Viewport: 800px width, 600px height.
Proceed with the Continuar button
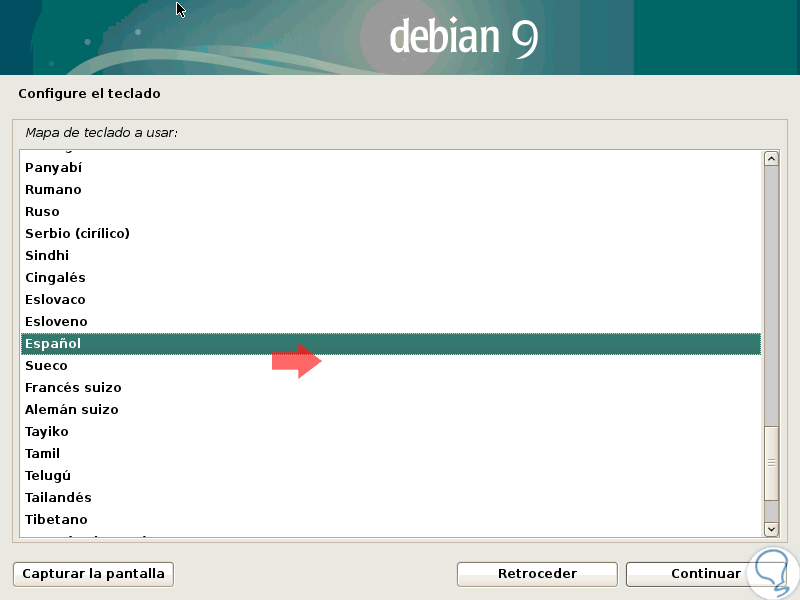706,574
